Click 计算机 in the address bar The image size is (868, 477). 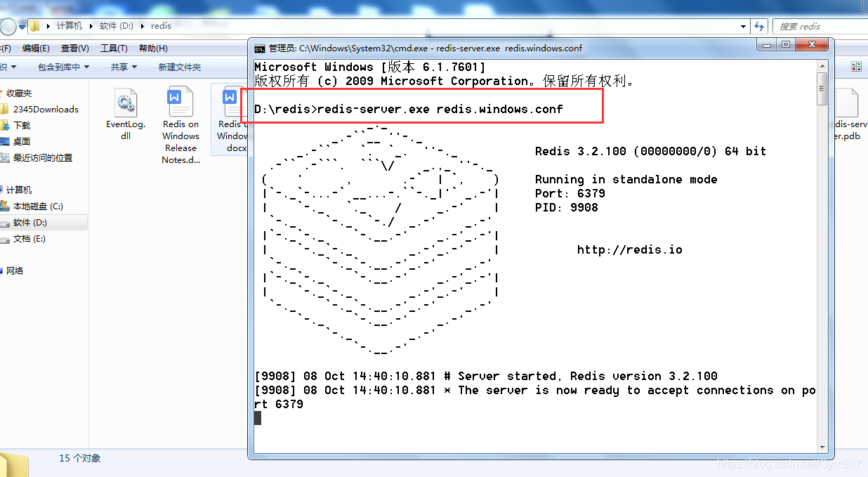click(x=69, y=26)
